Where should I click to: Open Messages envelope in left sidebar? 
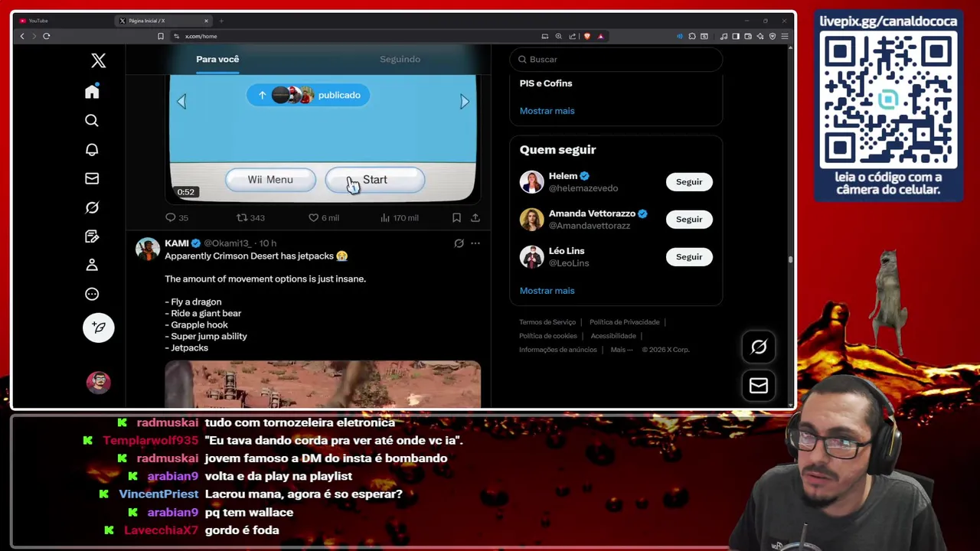pyautogui.click(x=92, y=178)
